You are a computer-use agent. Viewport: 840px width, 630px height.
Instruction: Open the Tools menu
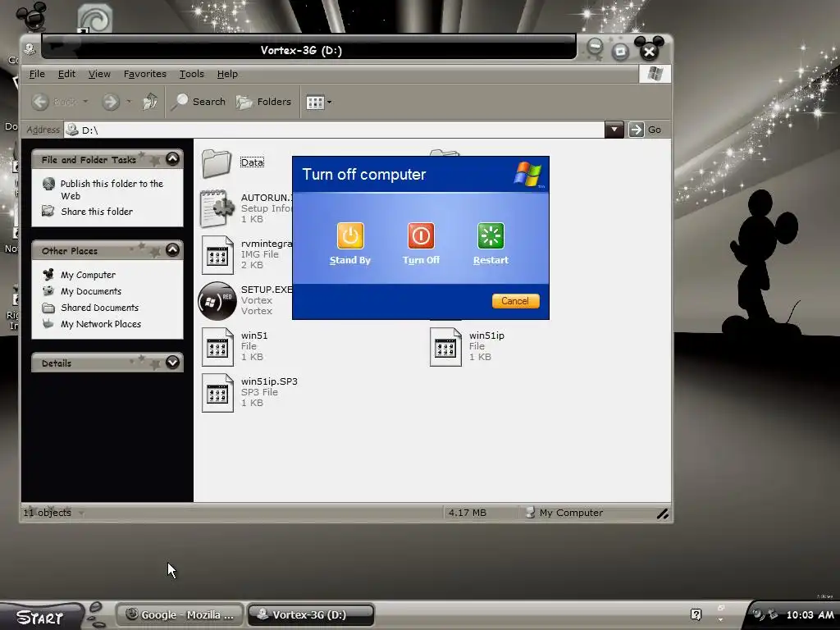click(191, 74)
